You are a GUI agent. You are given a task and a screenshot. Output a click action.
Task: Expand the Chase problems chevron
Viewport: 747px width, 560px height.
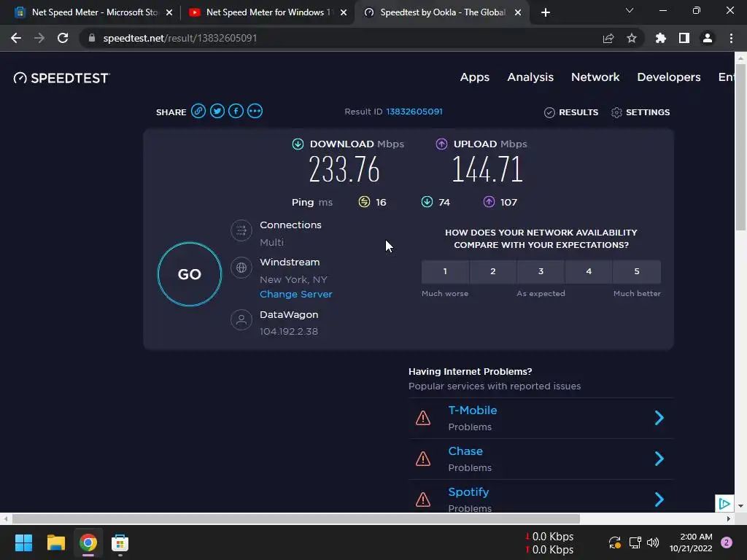[x=659, y=459]
